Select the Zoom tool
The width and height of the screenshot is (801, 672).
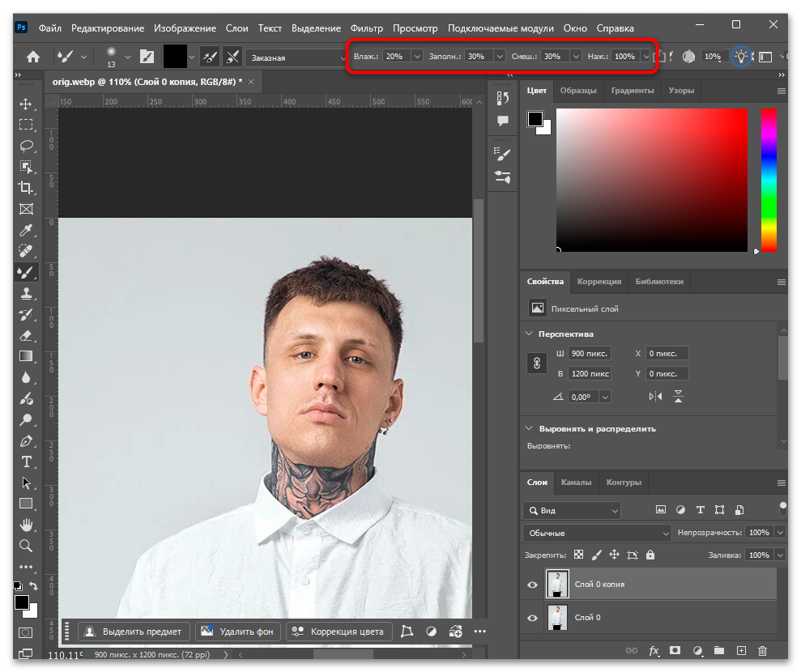[x=26, y=546]
